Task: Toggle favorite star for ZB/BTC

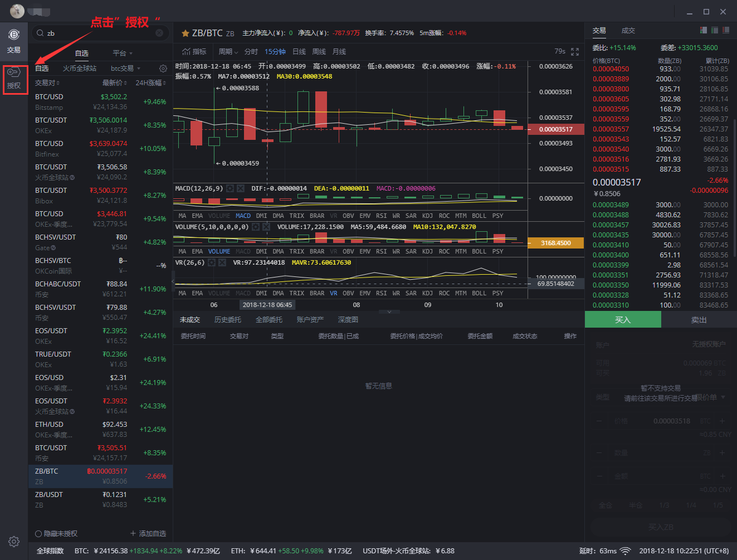Action: tap(186, 33)
